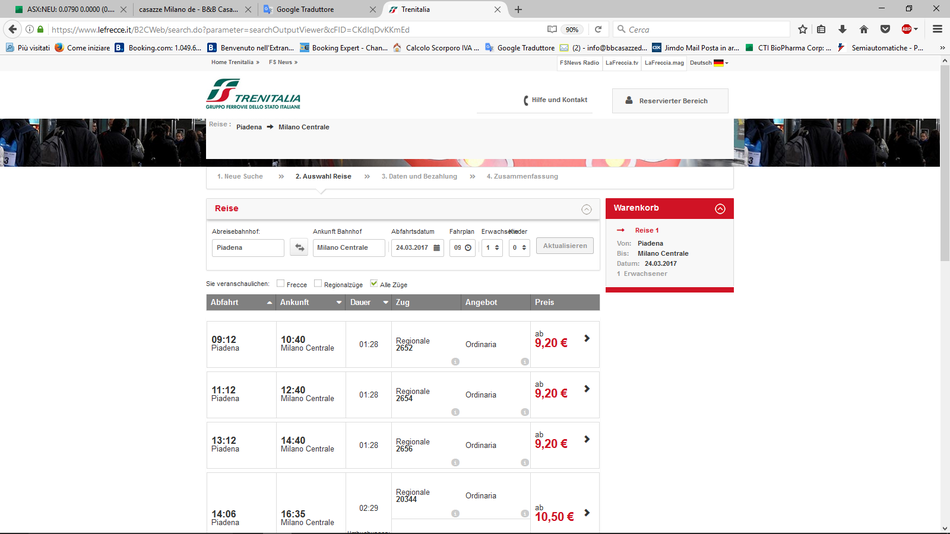Show more bookmarks chevron on bookmarks bar
This screenshot has height=534, width=950.
point(942,48)
